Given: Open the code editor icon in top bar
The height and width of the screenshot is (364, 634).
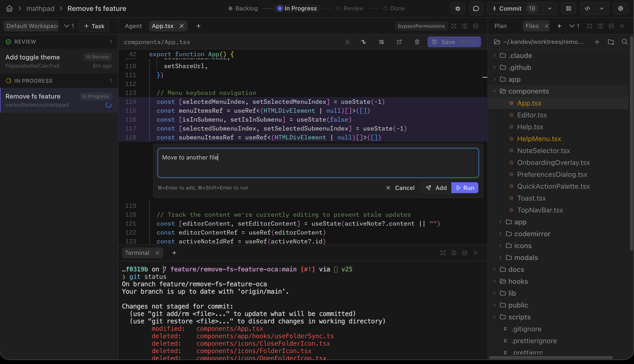Looking at the screenshot, I should 587,8.
